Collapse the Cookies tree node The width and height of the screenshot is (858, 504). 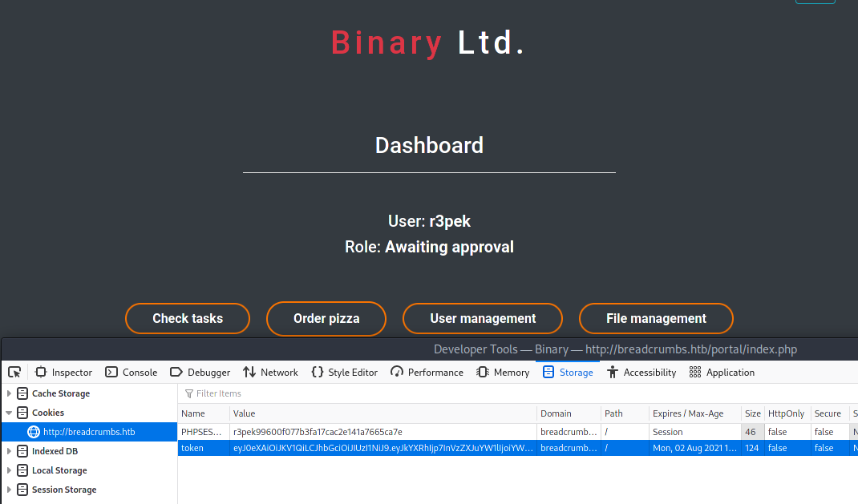10,413
